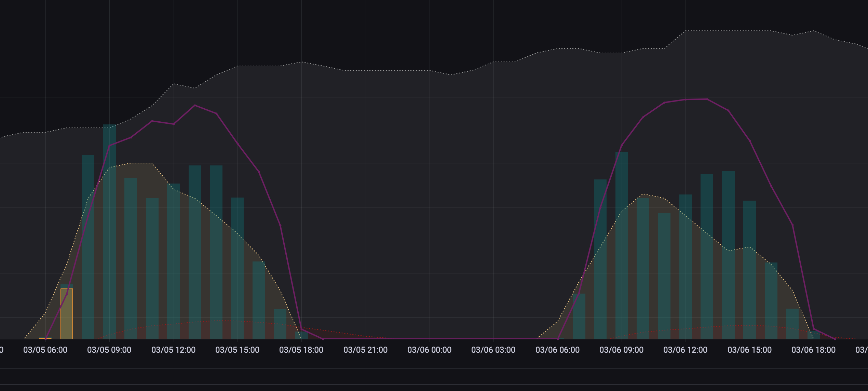Click the gray dotted line bump at 03/05 12:00
This screenshot has width=868, height=391.
[174, 84]
